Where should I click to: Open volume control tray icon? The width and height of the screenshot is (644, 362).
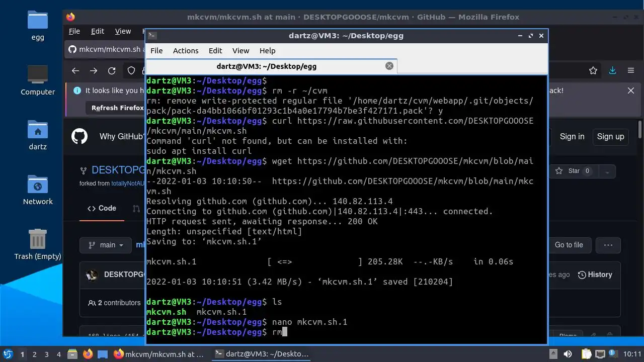[x=568, y=354]
